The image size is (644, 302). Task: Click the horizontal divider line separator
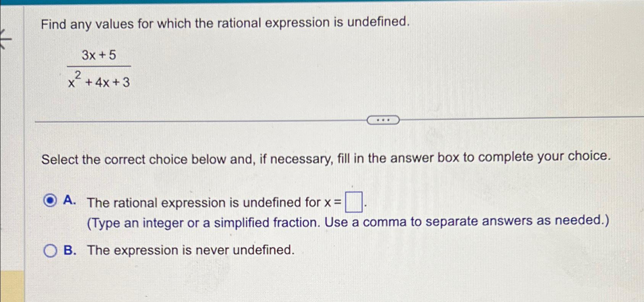tap(191, 120)
